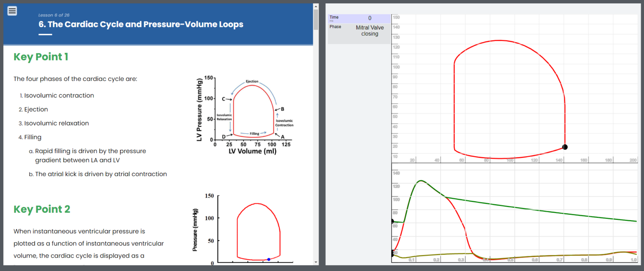644x271 pixels.
Task: Select the black marker on the large pressure-volume loop
Action: coord(565,147)
